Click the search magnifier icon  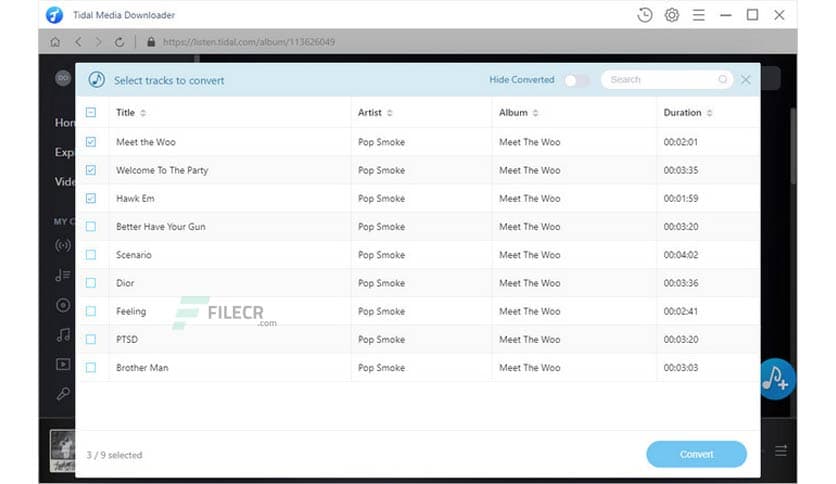coord(722,79)
